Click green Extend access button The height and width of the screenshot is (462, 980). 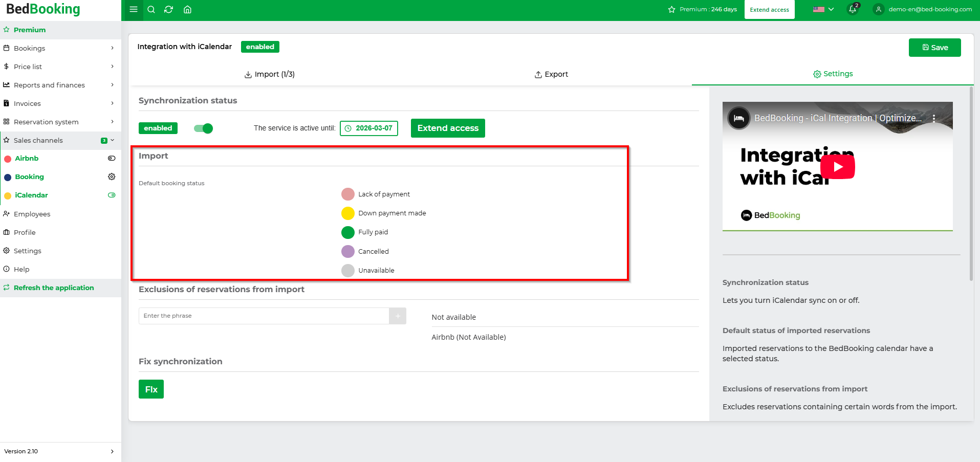coord(448,128)
